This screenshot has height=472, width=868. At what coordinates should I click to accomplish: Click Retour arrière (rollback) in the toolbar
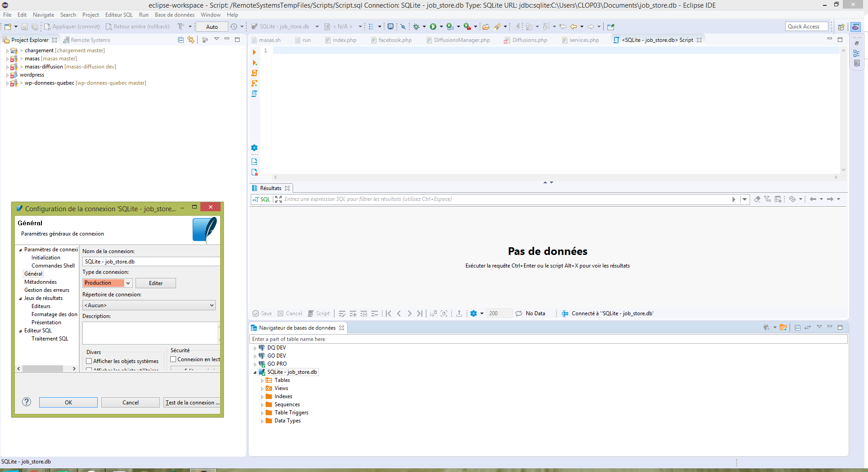137,27
